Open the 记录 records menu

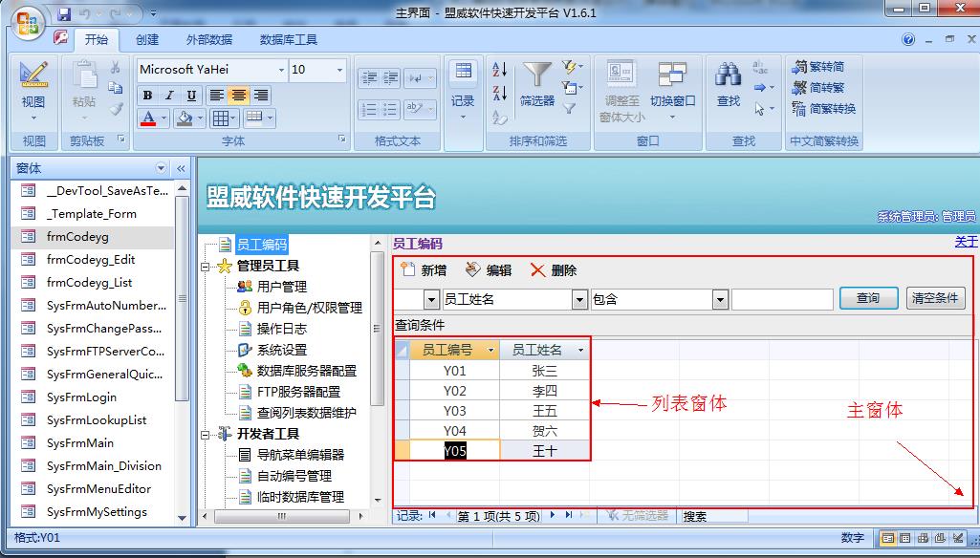pyautogui.click(x=463, y=91)
